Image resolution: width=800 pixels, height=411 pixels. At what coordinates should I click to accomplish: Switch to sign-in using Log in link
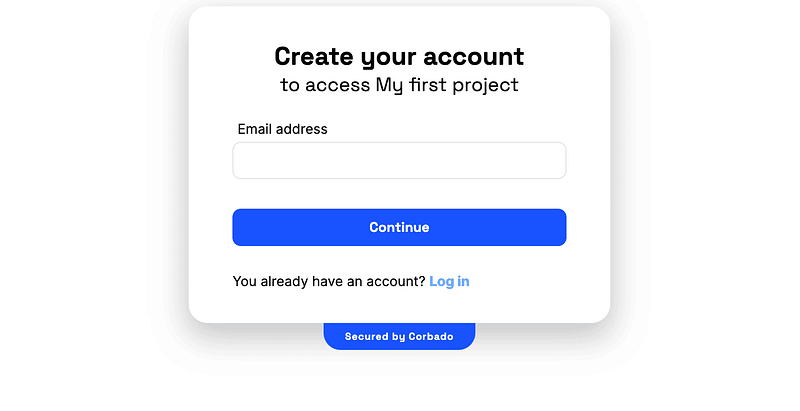[449, 281]
